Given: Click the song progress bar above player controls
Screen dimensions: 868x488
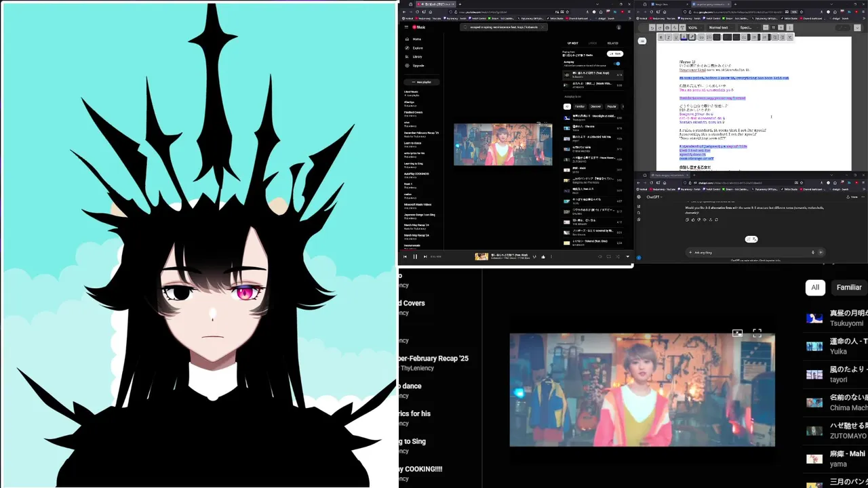Looking at the screenshot, I should click(x=516, y=249).
